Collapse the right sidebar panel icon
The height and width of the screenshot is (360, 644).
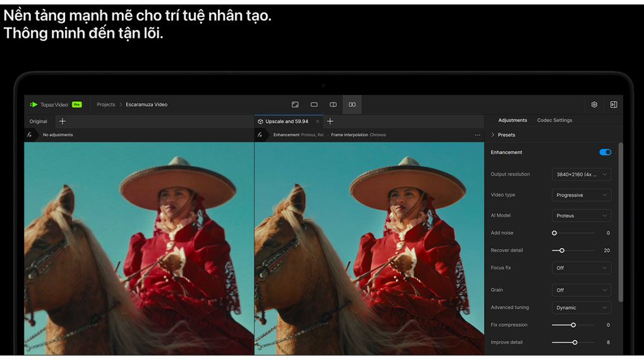click(613, 105)
